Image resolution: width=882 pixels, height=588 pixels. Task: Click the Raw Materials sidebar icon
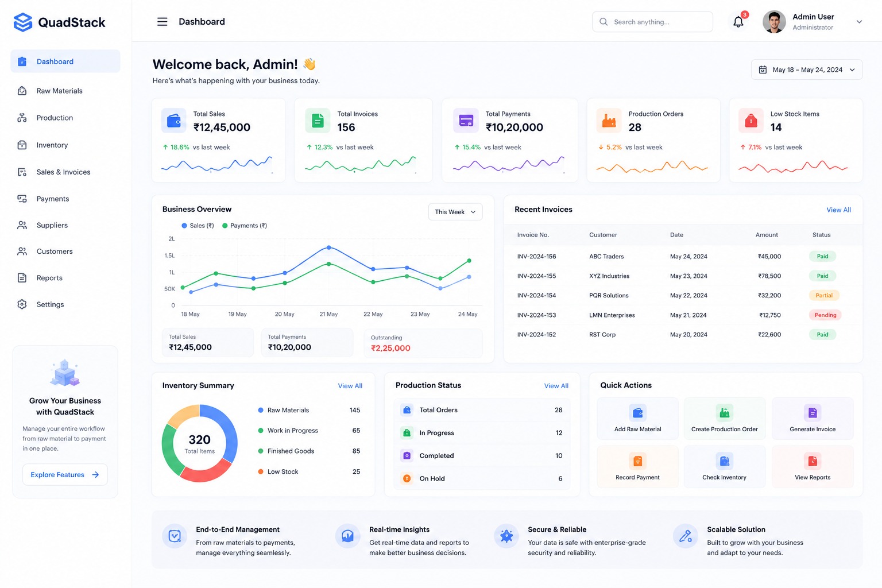click(x=22, y=91)
